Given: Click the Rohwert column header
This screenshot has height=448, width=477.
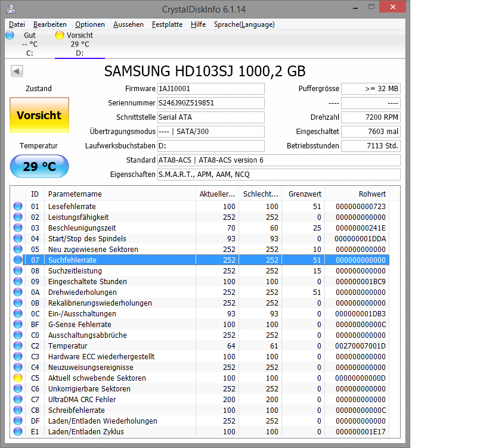Looking at the screenshot, I should coord(357,194).
